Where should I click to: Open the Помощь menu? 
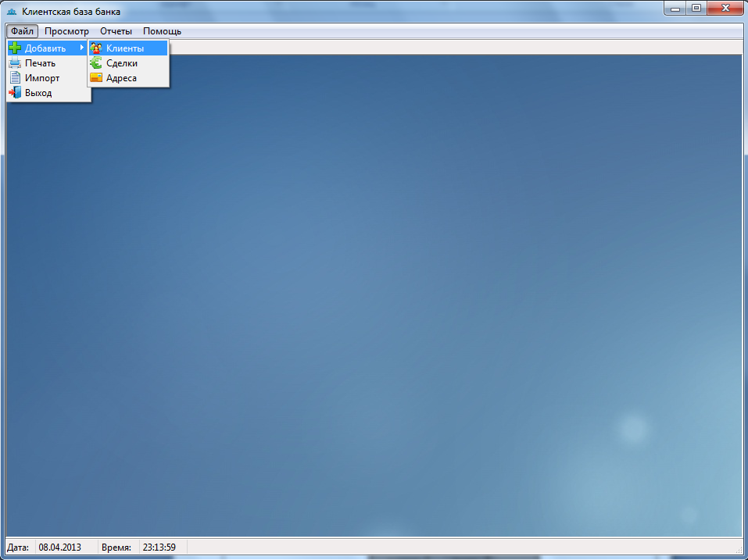163,31
